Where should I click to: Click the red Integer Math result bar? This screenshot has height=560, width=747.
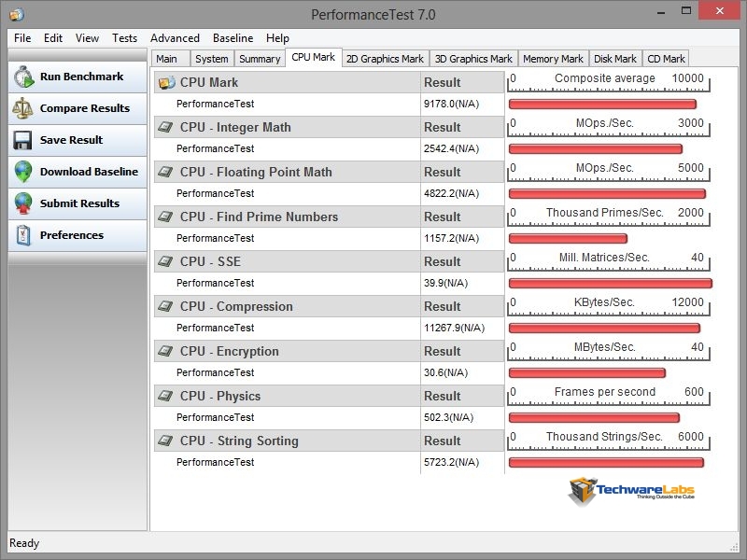point(596,149)
